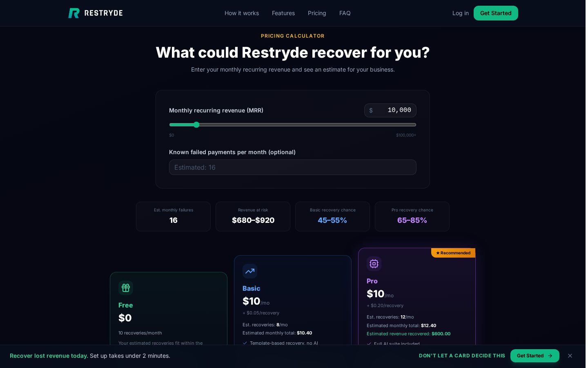Click the Get Started button in bottom banner

[535, 356]
